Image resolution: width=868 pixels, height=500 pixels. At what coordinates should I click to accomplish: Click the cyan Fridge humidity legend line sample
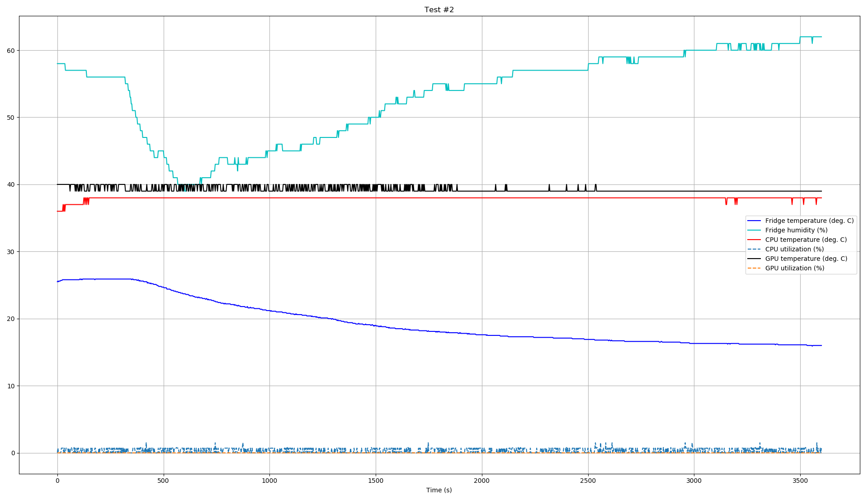[754, 231]
